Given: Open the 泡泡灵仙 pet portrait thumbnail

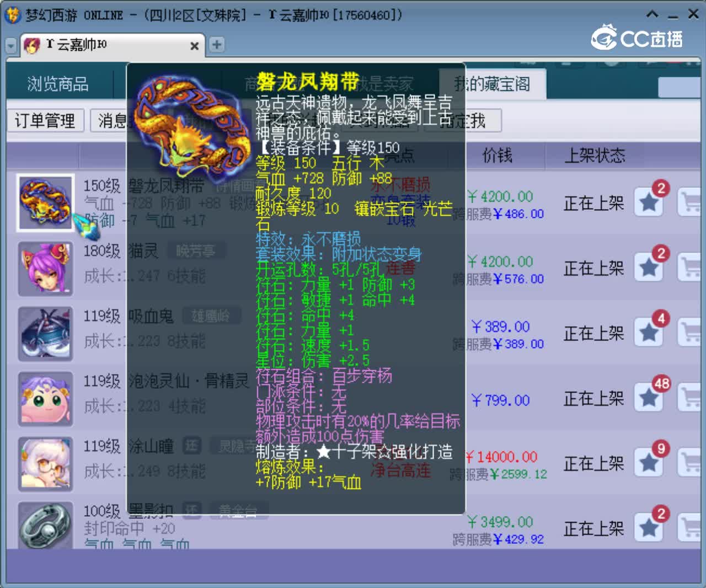Looking at the screenshot, I should click(45, 399).
